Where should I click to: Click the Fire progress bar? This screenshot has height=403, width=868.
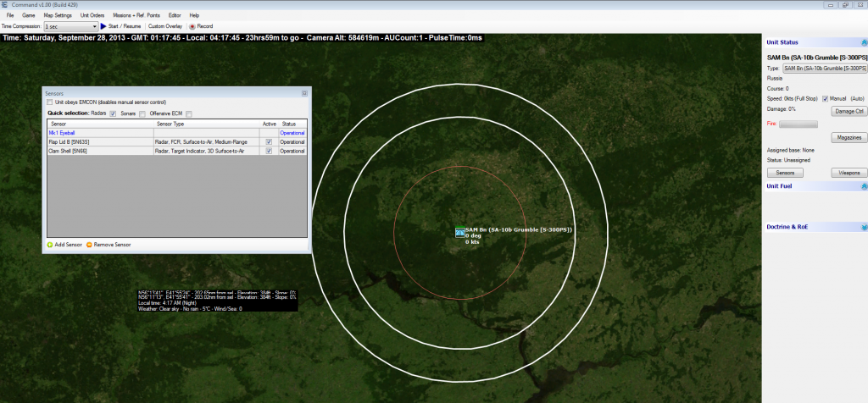pos(798,124)
